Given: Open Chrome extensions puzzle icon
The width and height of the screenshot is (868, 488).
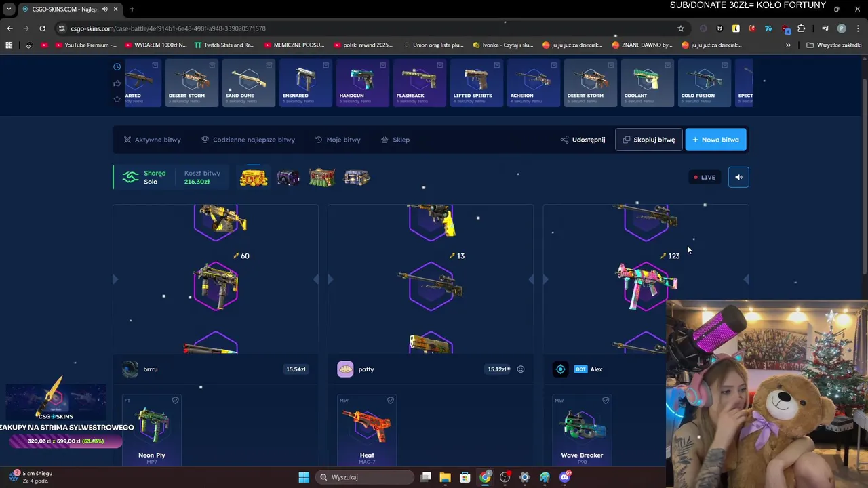Looking at the screenshot, I should click(x=802, y=28).
